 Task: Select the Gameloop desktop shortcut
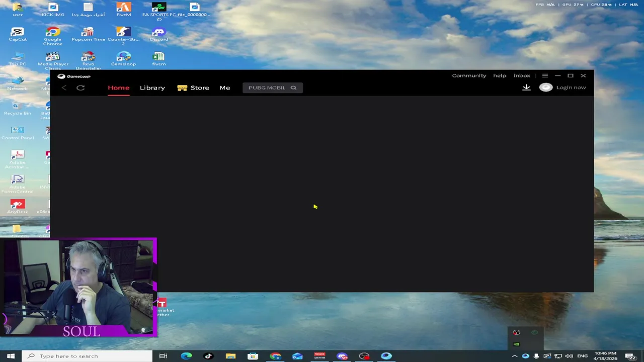coord(123,59)
